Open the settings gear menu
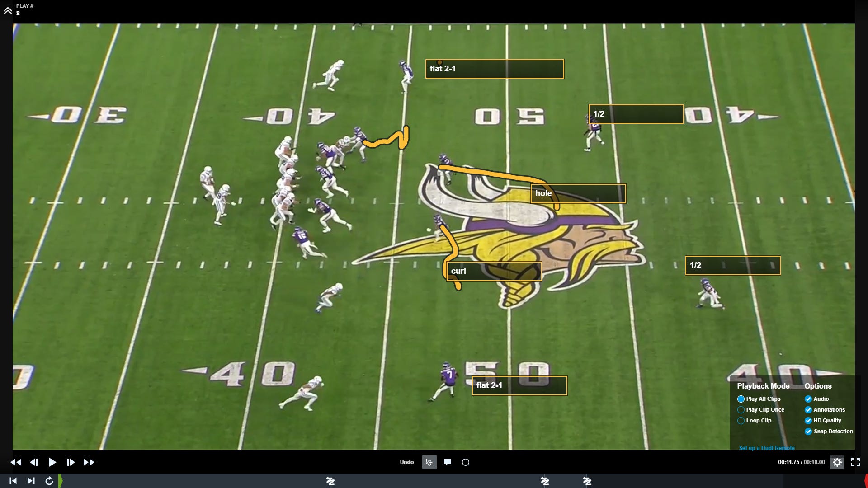The height and width of the screenshot is (488, 868). coord(837,462)
